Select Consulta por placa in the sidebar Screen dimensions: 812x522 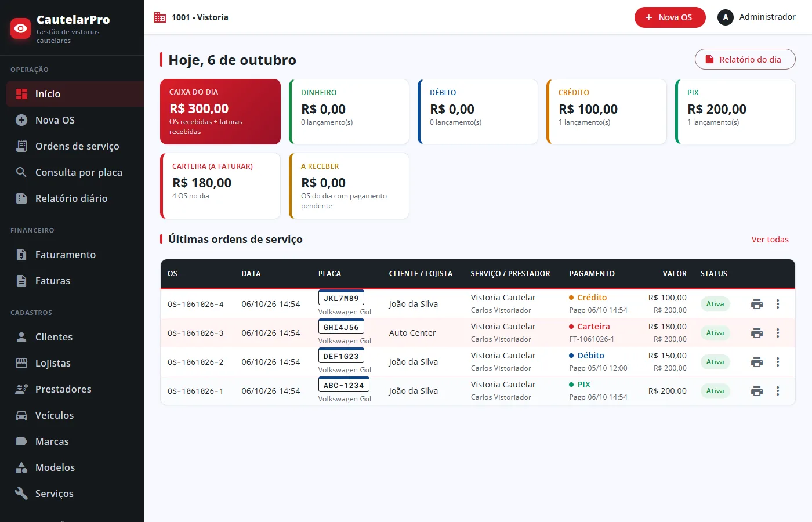click(x=75, y=172)
